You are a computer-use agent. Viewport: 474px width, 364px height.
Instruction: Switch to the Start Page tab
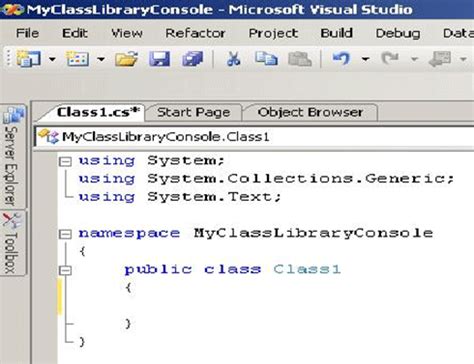[193, 112]
